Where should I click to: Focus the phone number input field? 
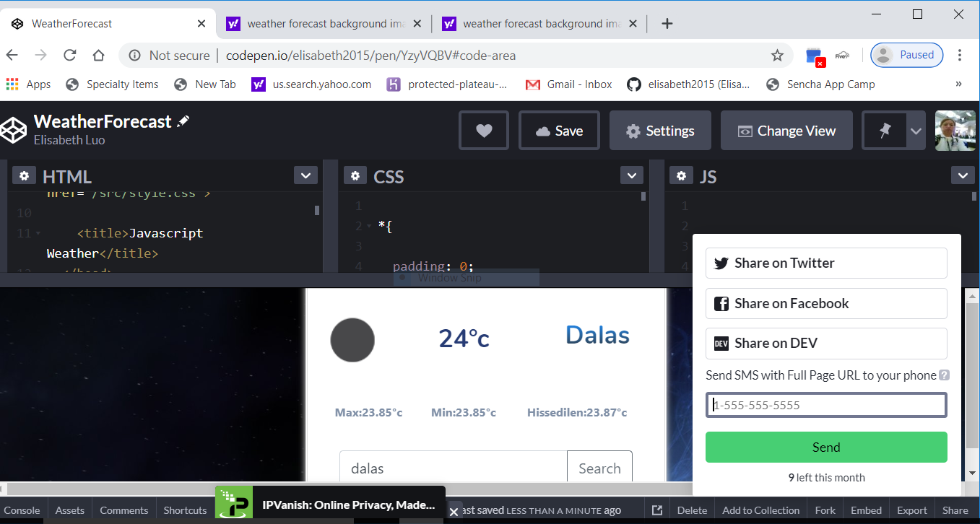tap(826, 405)
